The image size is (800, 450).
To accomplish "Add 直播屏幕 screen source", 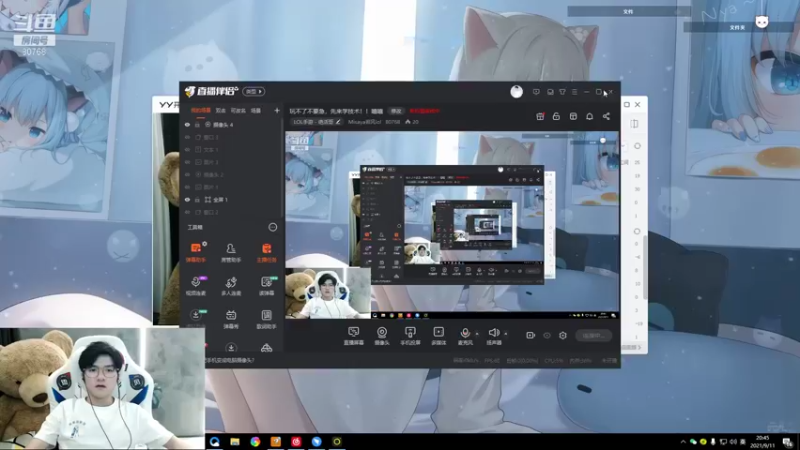I will tap(354, 336).
